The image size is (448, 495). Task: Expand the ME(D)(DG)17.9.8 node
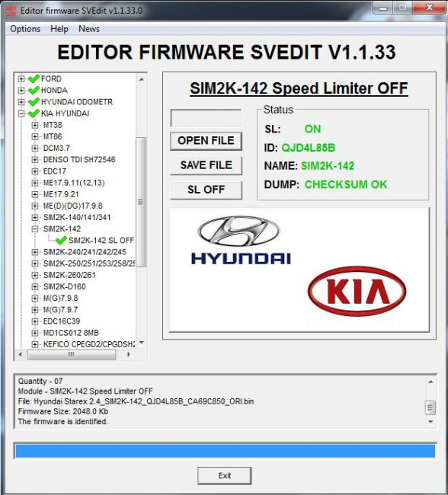click(x=35, y=206)
